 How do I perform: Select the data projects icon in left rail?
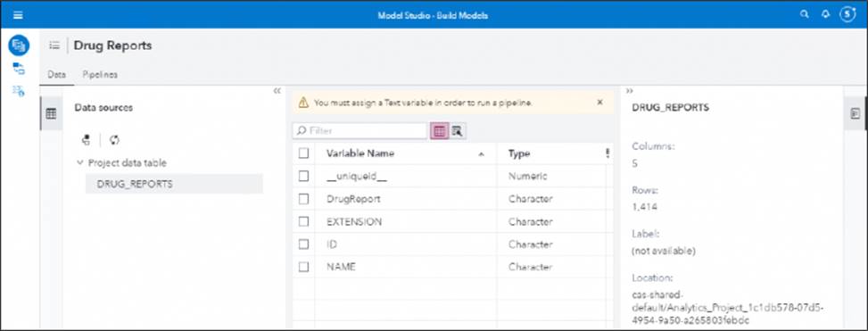coord(19,46)
